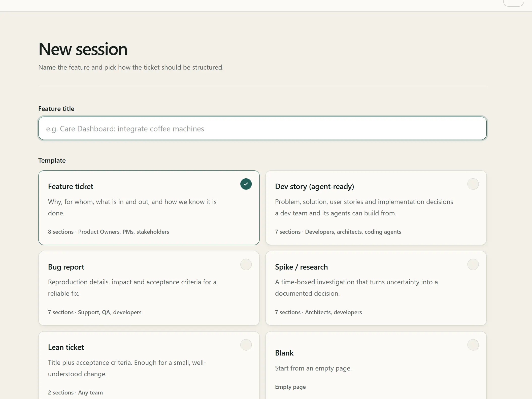532x399 pixels.
Task: Focus the Feature title input field
Action: click(262, 128)
